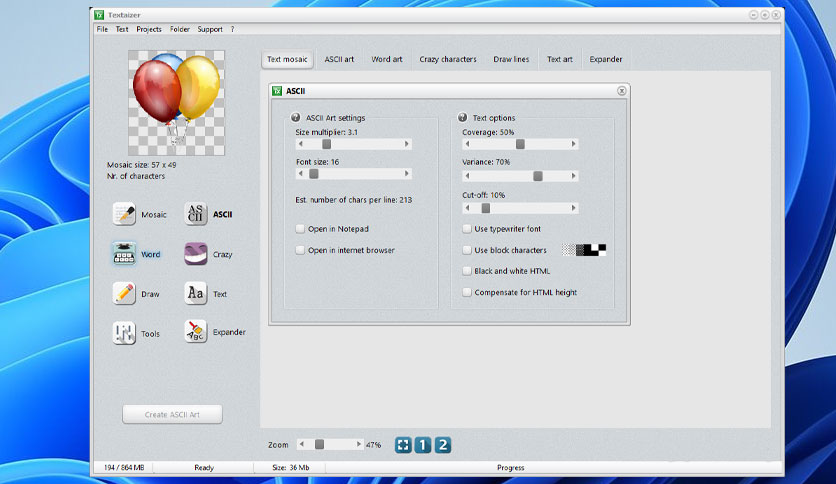Set zoom preset 1 button
Image resolution: width=836 pixels, height=484 pixels.
[423, 445]
